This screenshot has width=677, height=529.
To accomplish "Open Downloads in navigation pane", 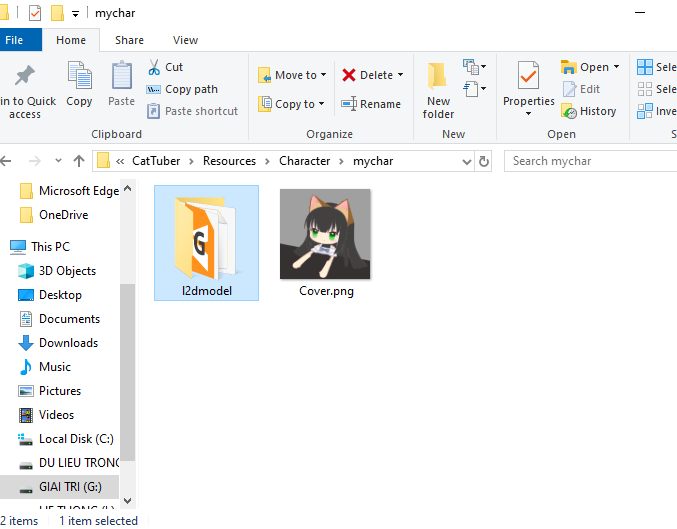I will coord(58,343).
